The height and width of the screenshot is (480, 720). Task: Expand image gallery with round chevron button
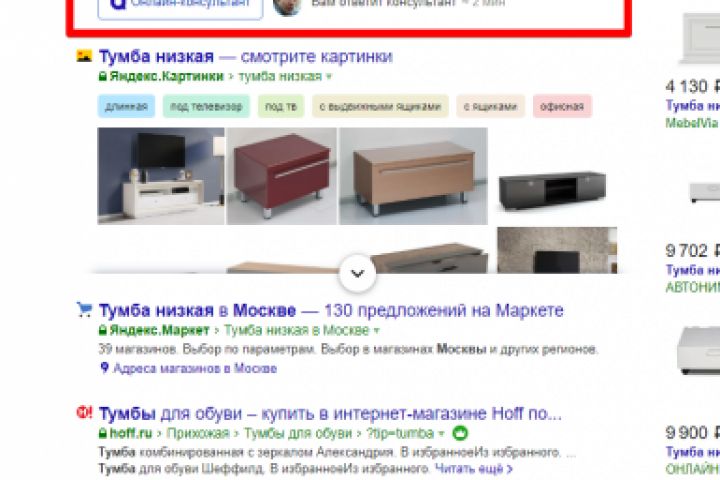[358, 273]
